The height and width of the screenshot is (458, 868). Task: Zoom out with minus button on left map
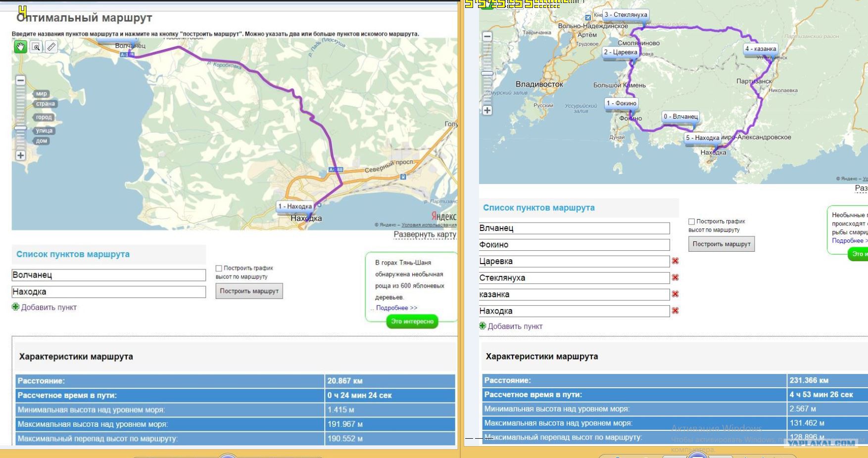[20, 80]
